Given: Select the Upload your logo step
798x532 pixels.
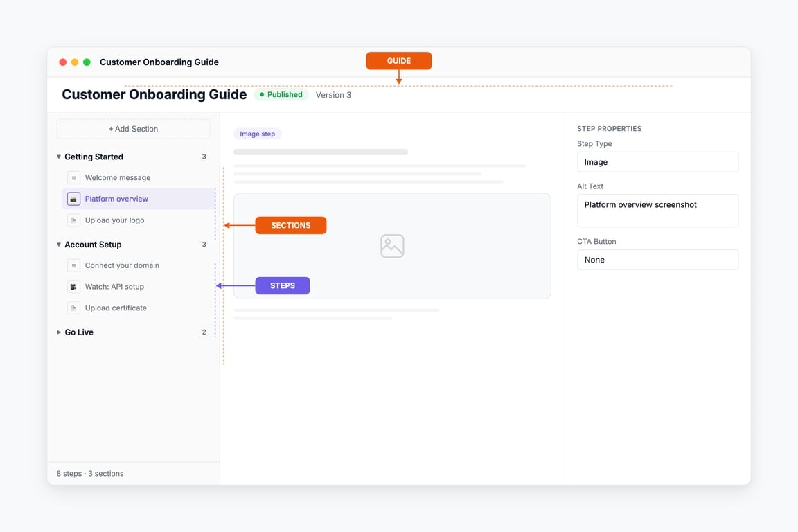Looking at the screenshot, I should click(x=114, y=220).
